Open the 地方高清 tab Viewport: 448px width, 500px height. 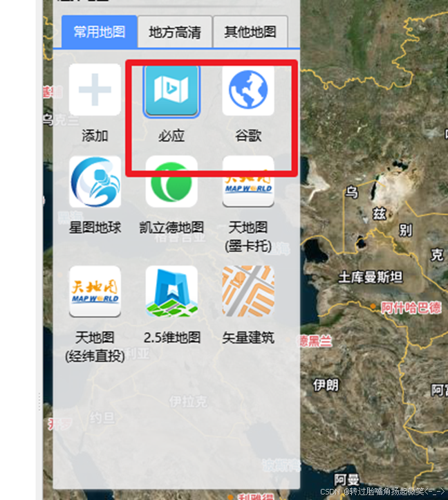(x=175, y=32)
